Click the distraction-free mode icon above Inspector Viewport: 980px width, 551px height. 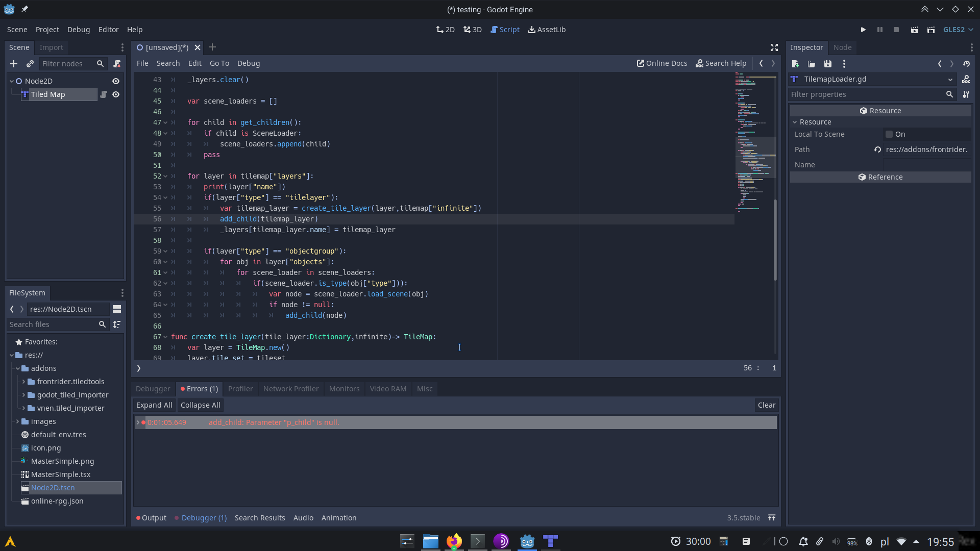click(x=774, y=47)
